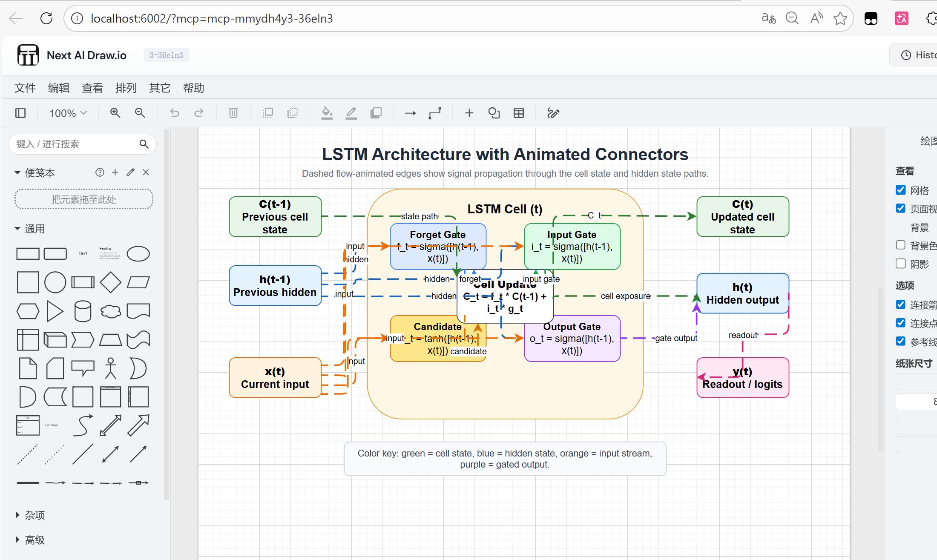The height and width of the screenshot is (560, 937).
Task: Toggle the sidebar panel icon
Action: point(20,113)
